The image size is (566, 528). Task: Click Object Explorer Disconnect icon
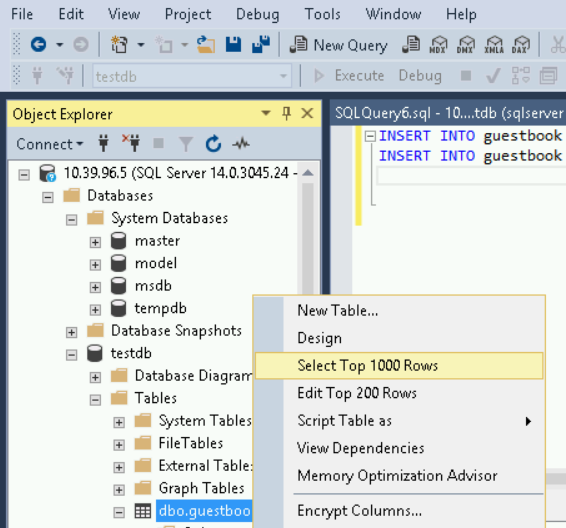[131, 143]
